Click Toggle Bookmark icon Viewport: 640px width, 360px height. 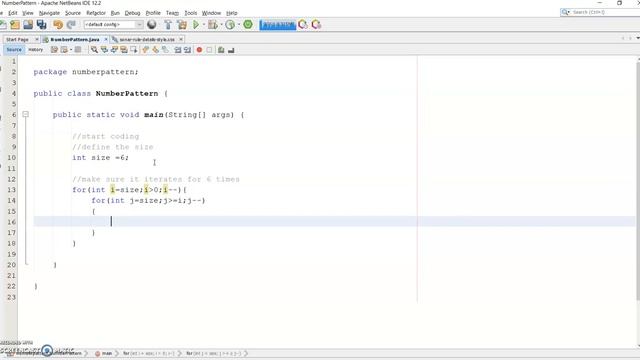coord(165,50)
